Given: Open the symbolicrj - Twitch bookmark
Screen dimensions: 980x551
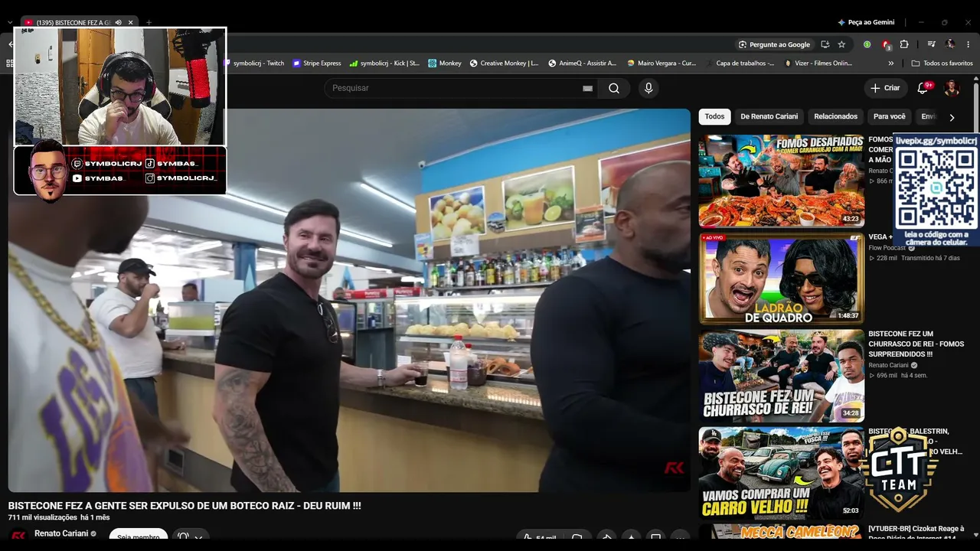Looking at the screenshot, I should 255,64.
